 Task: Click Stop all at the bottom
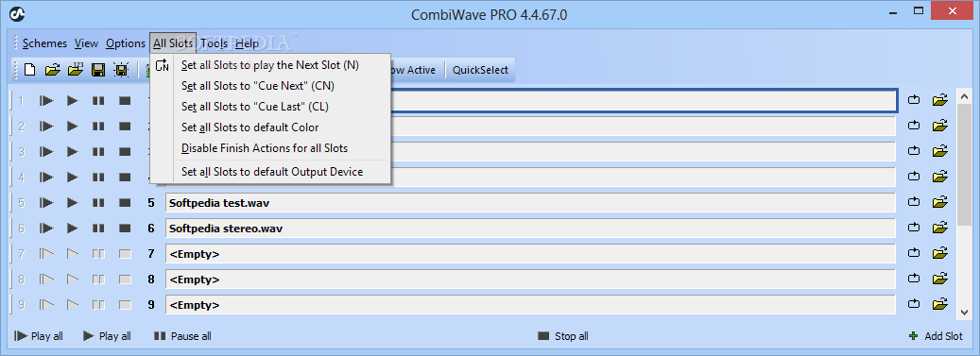563,336
